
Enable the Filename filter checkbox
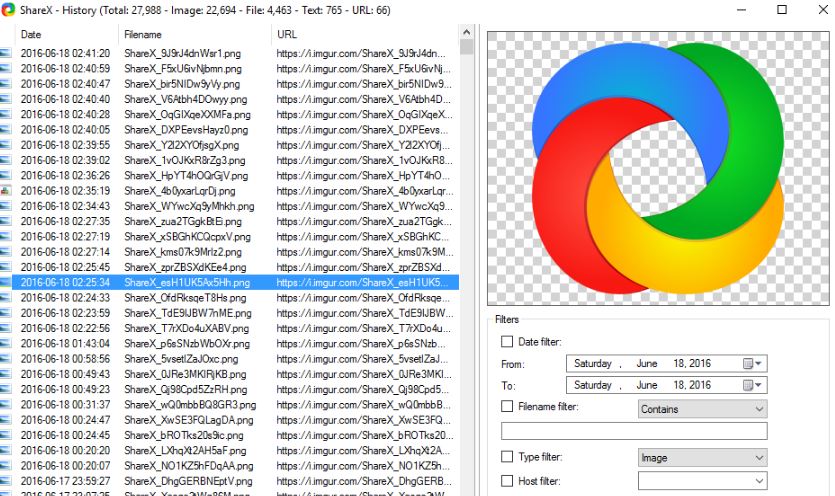[507, 406]
